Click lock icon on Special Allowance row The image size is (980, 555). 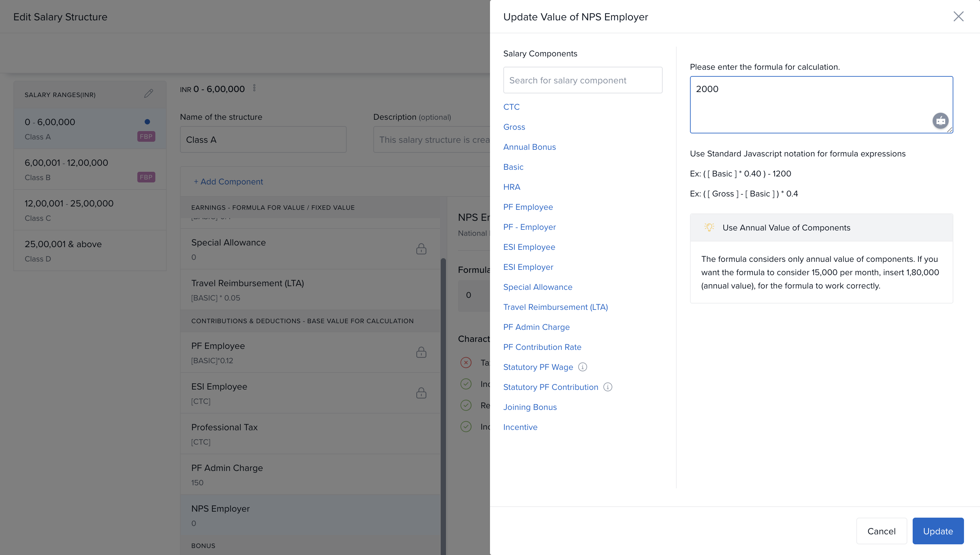pyautogui.click(x=421, y=249)
